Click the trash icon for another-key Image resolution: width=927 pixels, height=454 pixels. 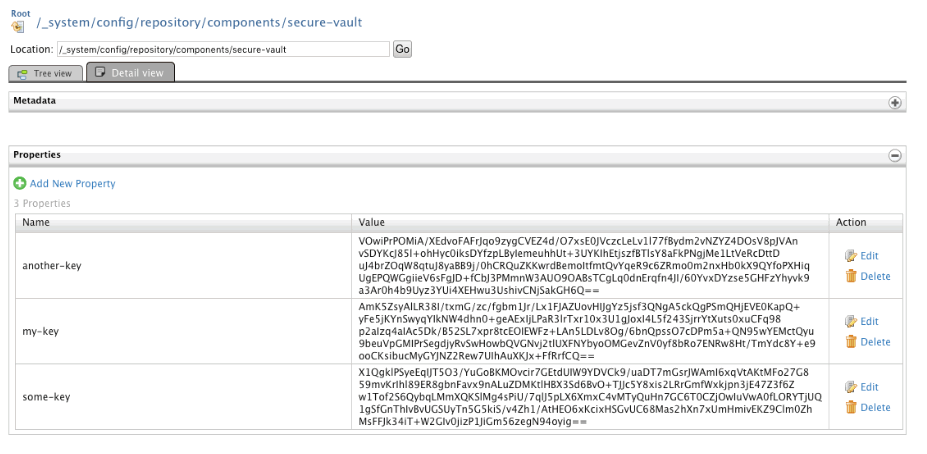point(851,277)
